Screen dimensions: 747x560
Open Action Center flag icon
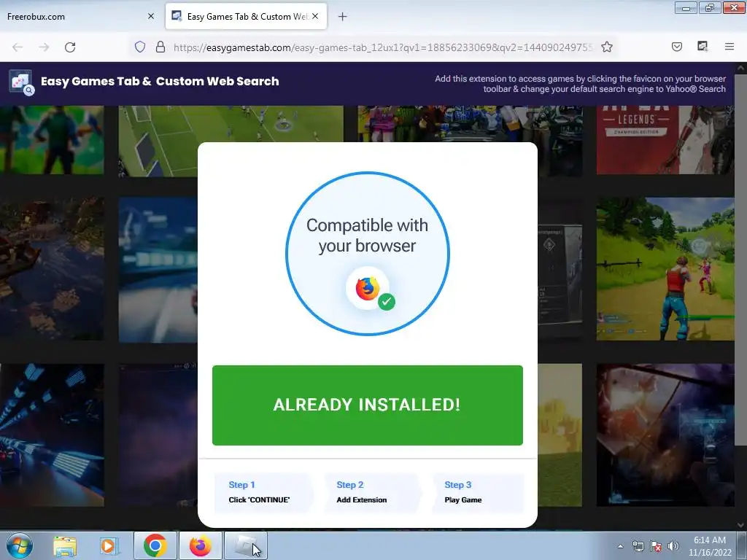coord(656,546)
